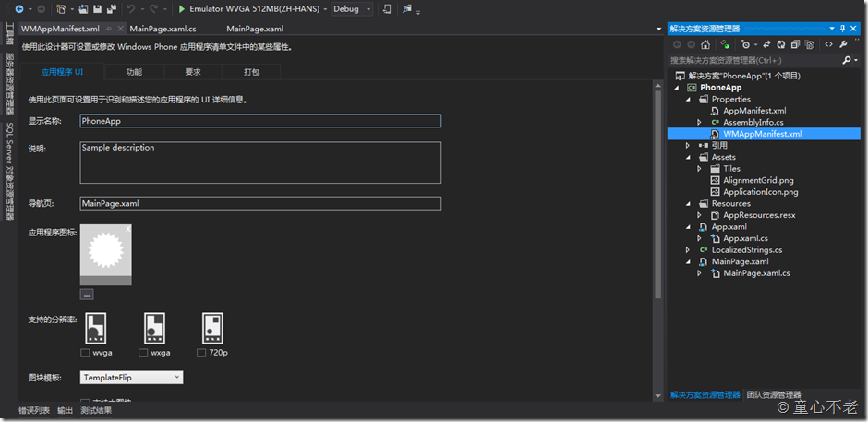This screenshot has width=868, height=422.
Task: Click the Undo toolbar icon
Action: [130, 9]
